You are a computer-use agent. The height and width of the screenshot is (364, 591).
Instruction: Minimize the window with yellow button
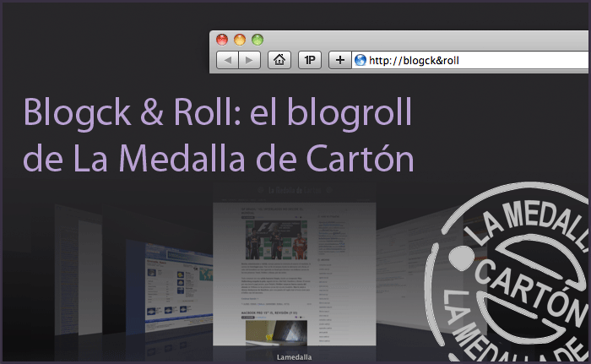click(240, 40)
